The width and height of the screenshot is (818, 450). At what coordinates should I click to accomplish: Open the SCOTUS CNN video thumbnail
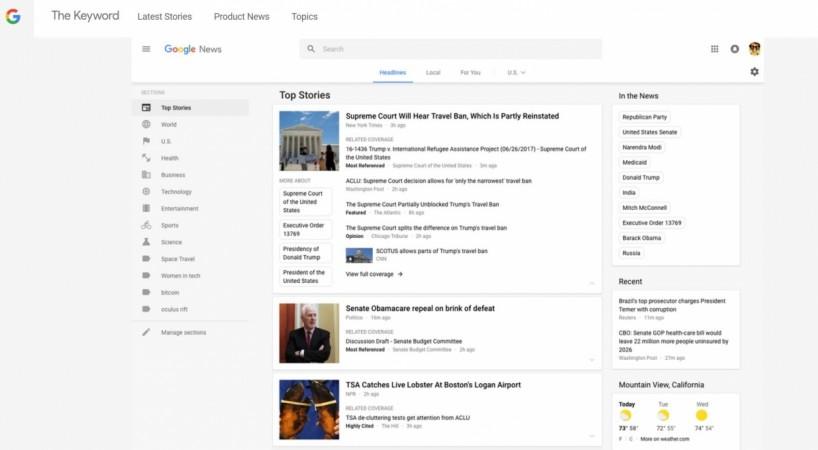point(358,255)
